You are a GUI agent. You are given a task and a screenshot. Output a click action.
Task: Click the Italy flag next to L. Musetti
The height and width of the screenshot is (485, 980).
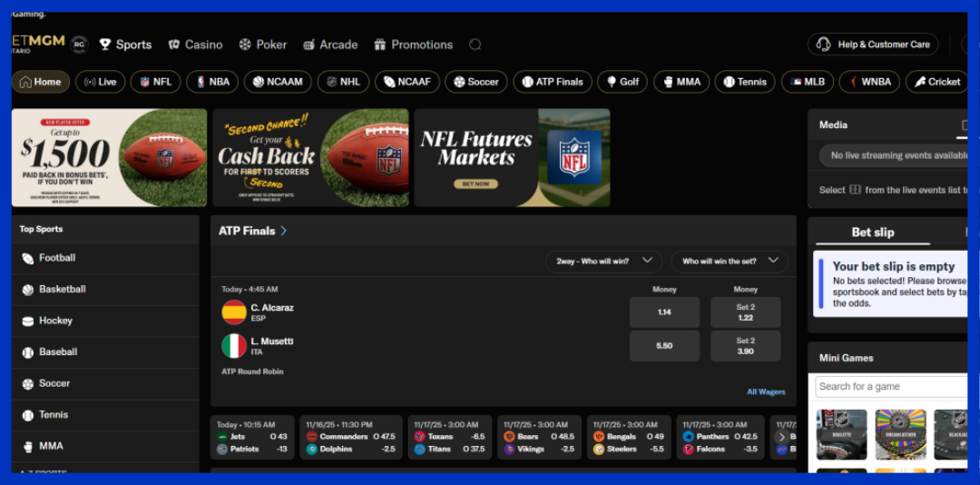pyautogui.click(x=234, y=346)
